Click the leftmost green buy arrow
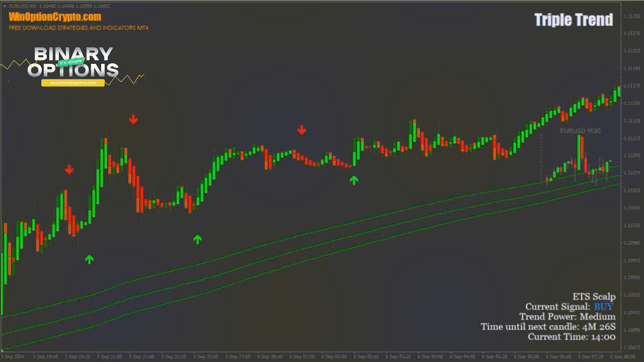This screenshot has width=644, height=362. [89, 259]
